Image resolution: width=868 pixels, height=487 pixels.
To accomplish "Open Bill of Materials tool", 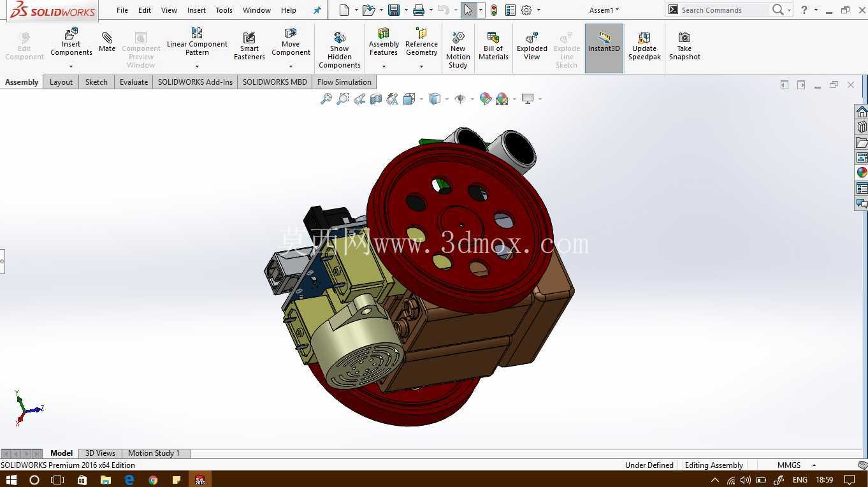I will [x=493, y=46].
